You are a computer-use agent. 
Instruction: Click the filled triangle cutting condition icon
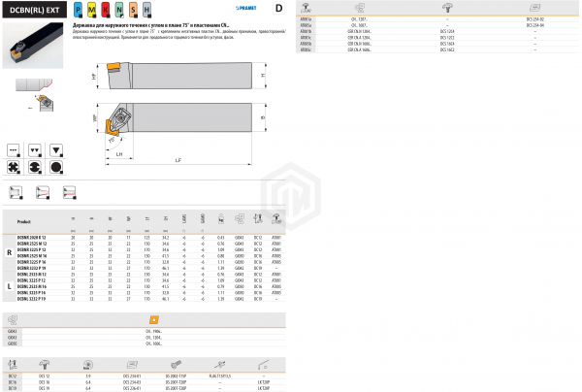tap(57, 150)
